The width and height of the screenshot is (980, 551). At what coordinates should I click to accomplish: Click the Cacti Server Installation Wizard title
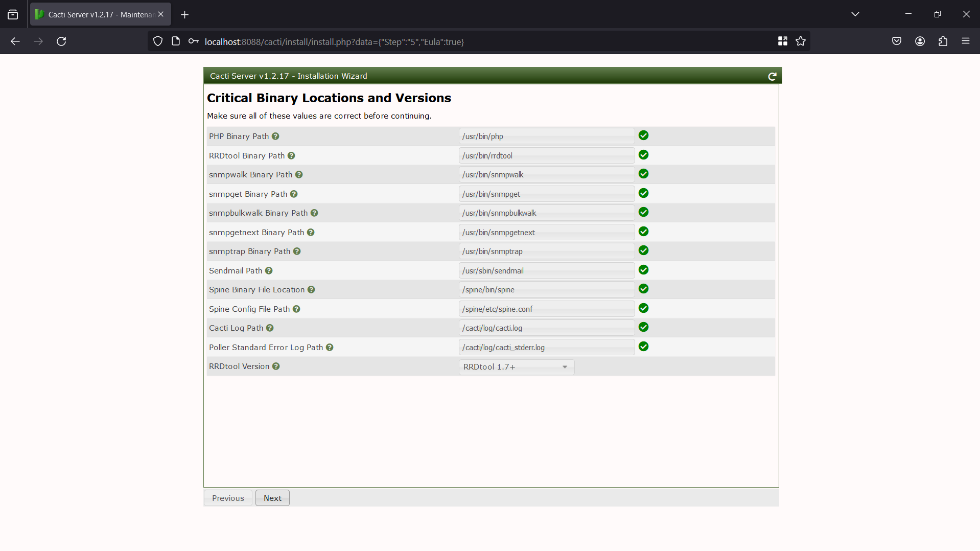(289, 76)
